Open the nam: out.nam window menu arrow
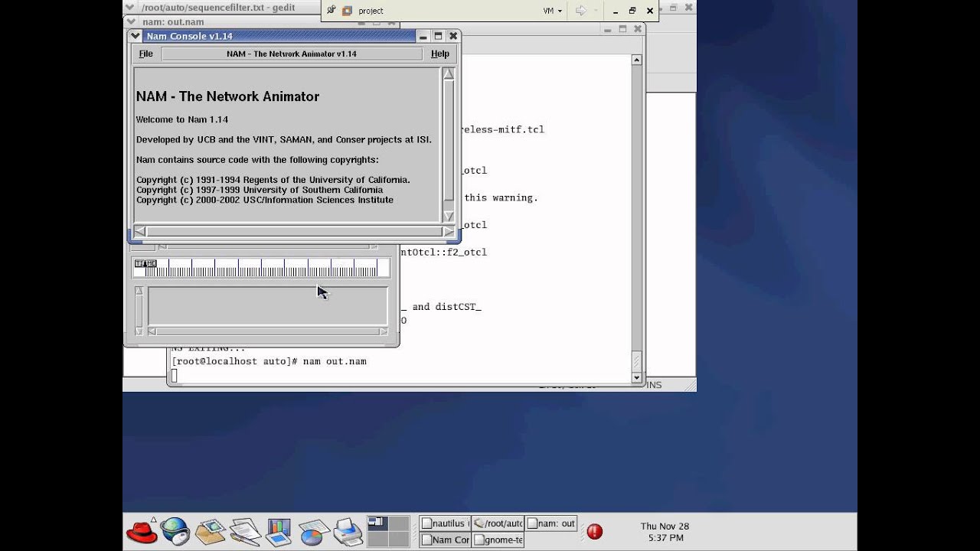 coord(131,22)
